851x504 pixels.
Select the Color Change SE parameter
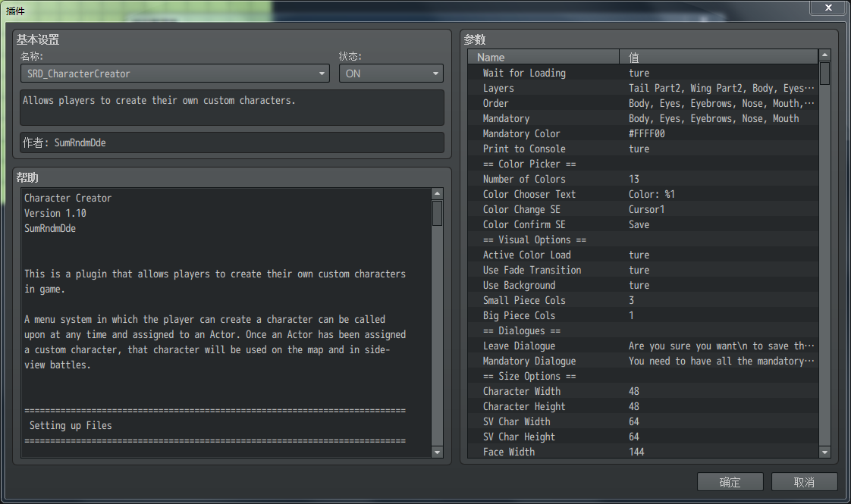pos(643,209)
